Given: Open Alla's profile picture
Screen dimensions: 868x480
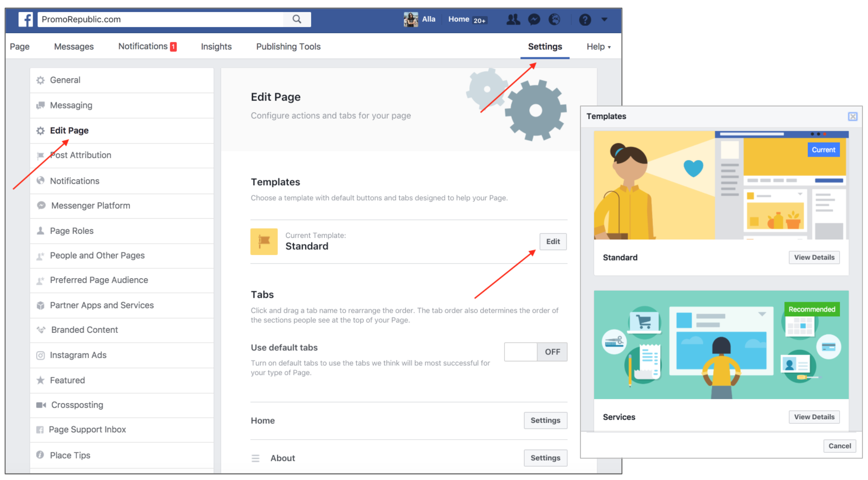Looking at the screenshot, I should click(x=411, y=20).
